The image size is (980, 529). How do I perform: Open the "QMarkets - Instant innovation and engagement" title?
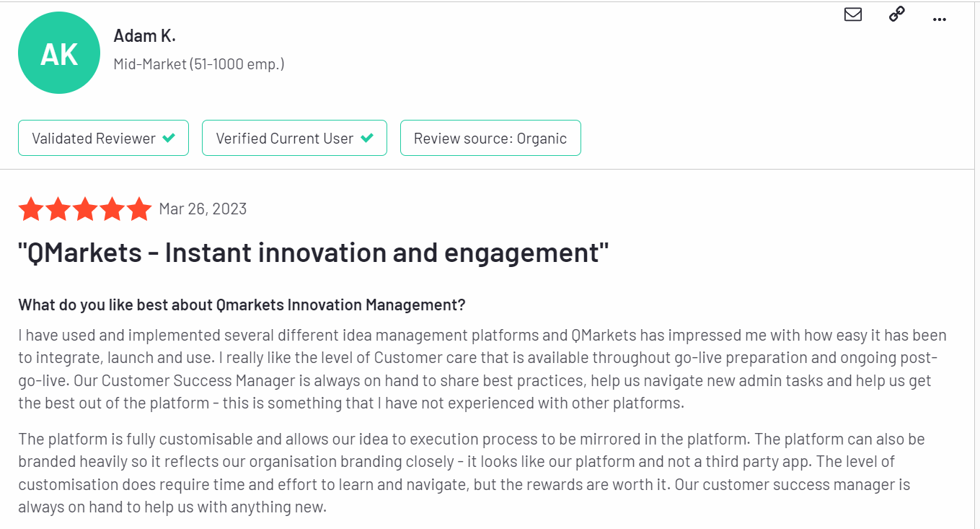click(x=314, y=253)
